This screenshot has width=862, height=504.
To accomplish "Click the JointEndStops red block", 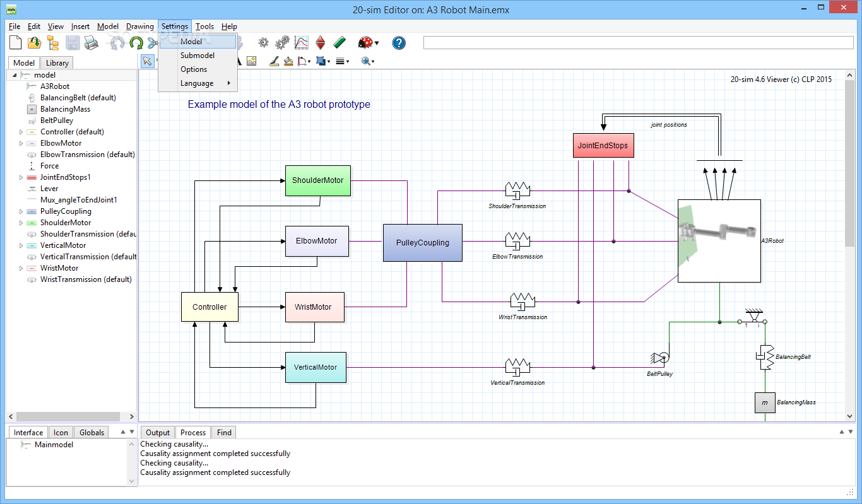I will 603,146.
